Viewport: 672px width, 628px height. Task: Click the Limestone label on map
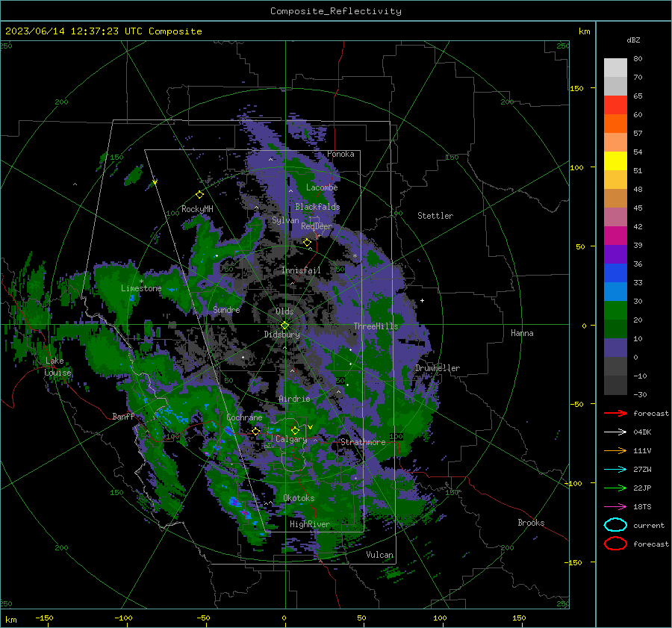pos(141,288)
